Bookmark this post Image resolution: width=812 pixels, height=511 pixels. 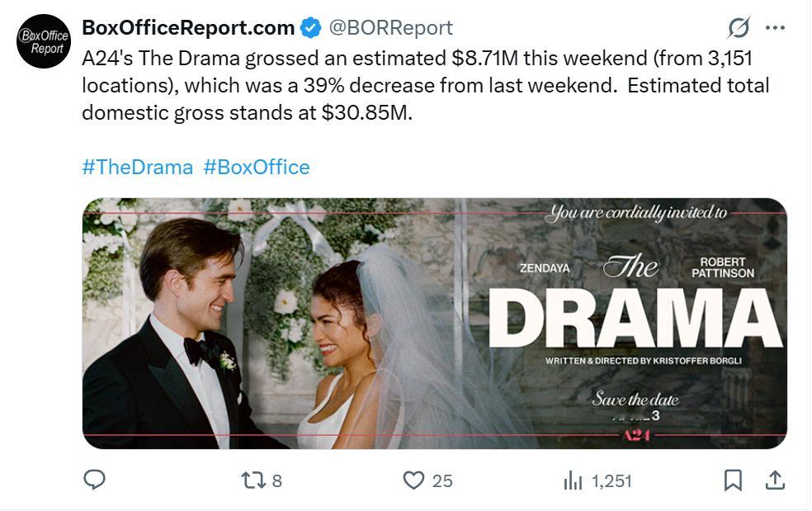[x=733, y=480]
